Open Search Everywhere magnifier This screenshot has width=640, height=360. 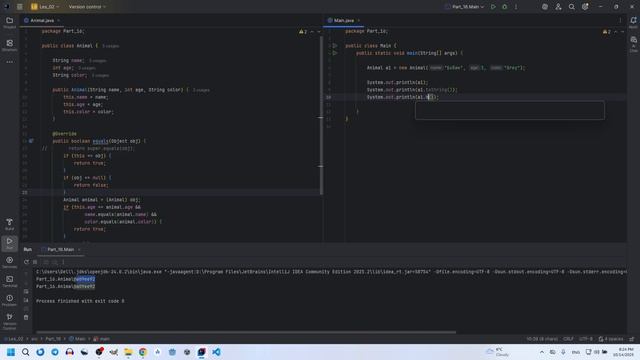(571, 7)
